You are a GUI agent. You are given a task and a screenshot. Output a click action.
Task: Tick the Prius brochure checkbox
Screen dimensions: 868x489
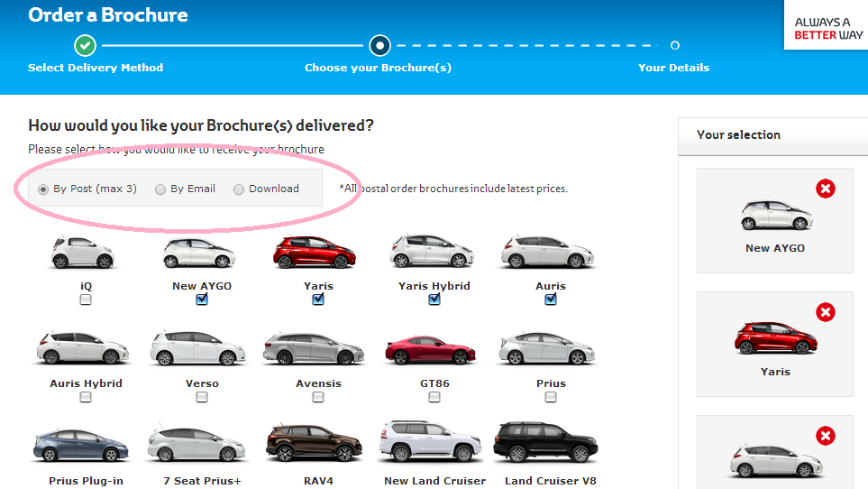click(551, 397)
